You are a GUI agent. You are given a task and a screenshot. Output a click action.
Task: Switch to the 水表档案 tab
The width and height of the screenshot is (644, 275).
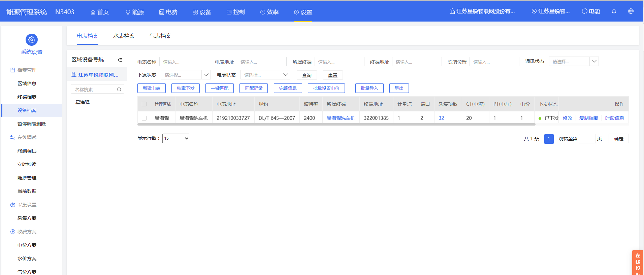click(x=124, y=36)
